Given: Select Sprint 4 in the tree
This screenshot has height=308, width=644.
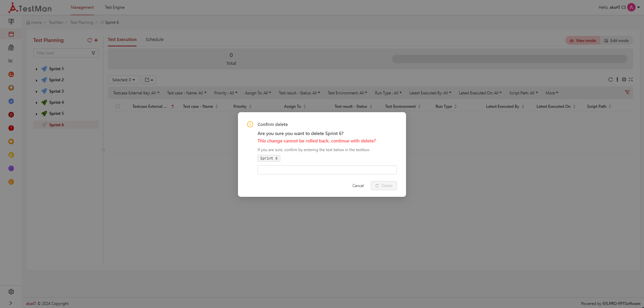Looking at the screenshot, I should click(x=56, y=102).
